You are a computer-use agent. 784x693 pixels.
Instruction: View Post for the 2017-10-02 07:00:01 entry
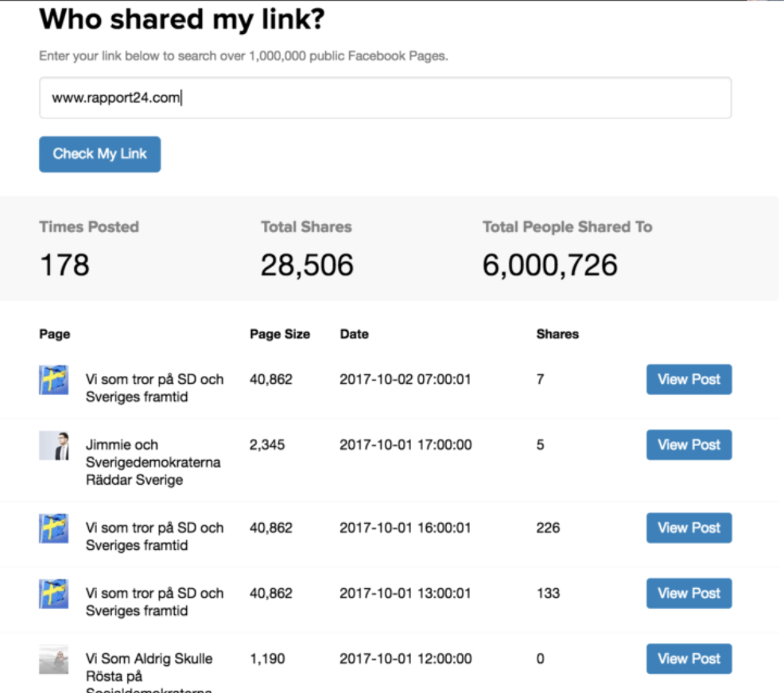point(689,379)
